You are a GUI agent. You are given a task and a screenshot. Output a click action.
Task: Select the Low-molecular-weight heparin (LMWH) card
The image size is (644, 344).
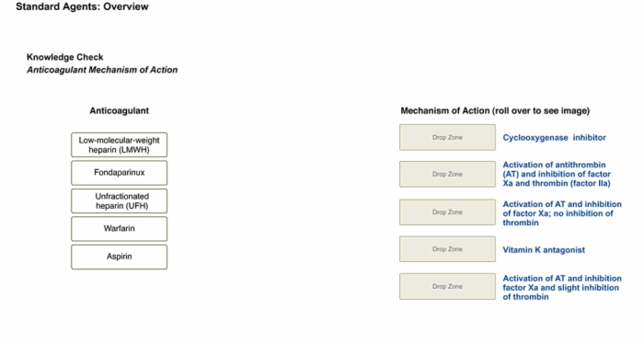point(119,145)
